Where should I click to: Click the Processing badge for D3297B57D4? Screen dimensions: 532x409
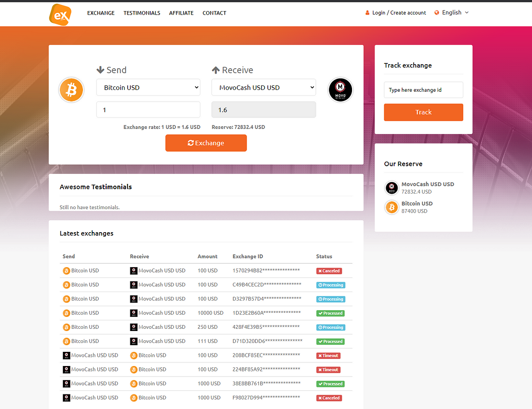tap(331, 299)
